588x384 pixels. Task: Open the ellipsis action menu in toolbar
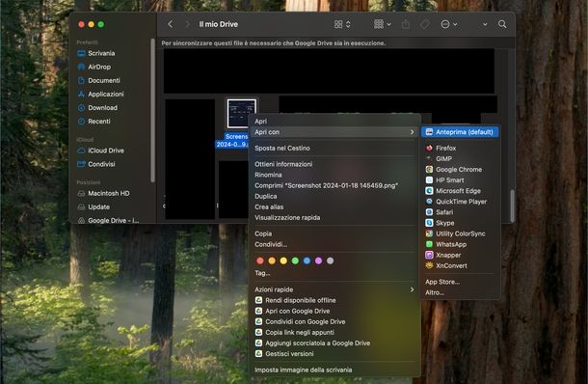(449, 24)
